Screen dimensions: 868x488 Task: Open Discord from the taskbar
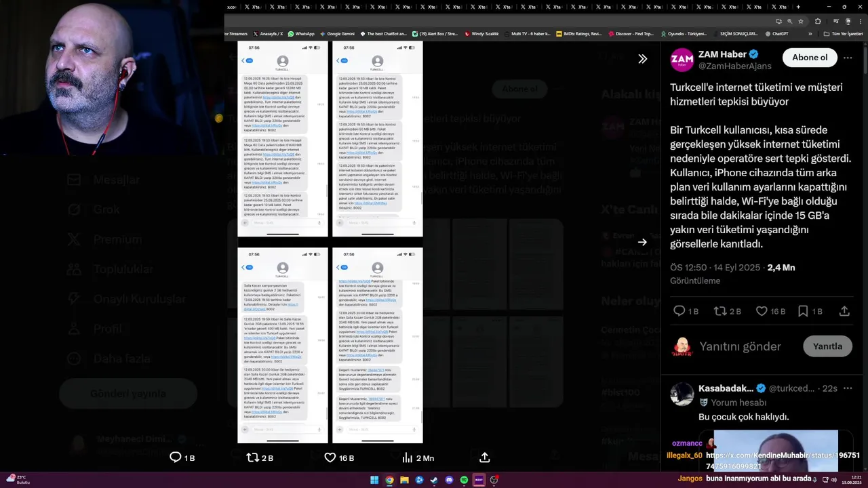[449, 480]
